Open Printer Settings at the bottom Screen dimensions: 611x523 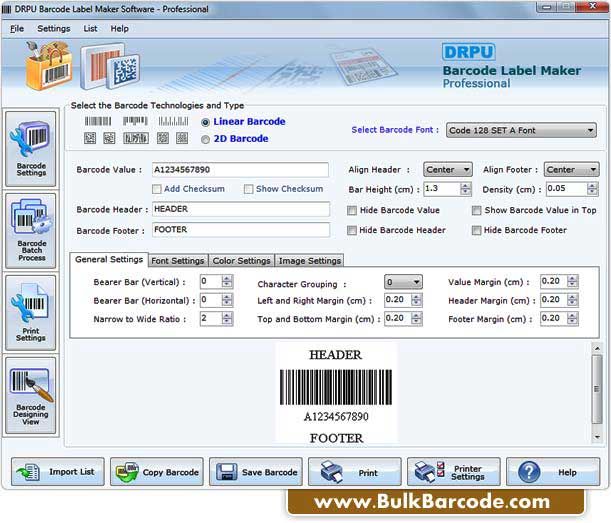click(x=453, y=472)
